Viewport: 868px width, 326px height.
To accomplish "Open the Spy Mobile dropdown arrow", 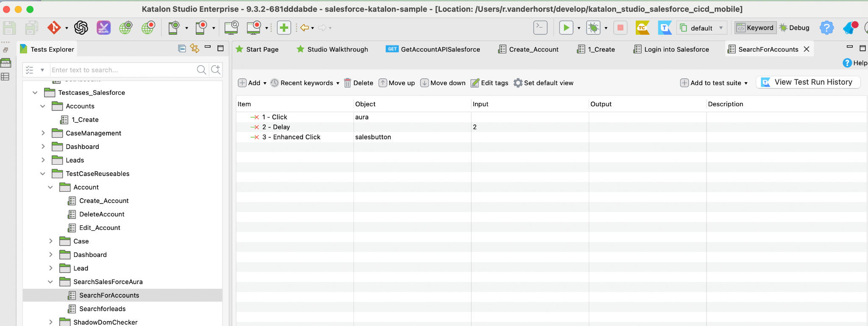I will click(186, 28).
